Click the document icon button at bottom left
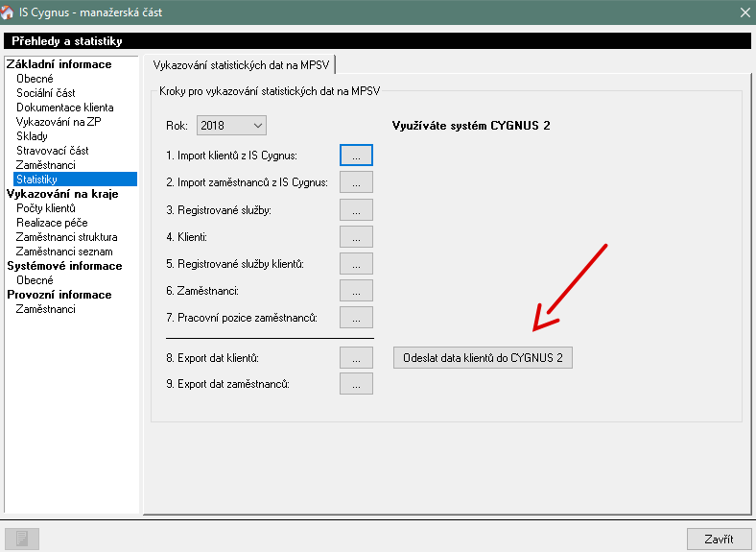 [x=22, y=539]
